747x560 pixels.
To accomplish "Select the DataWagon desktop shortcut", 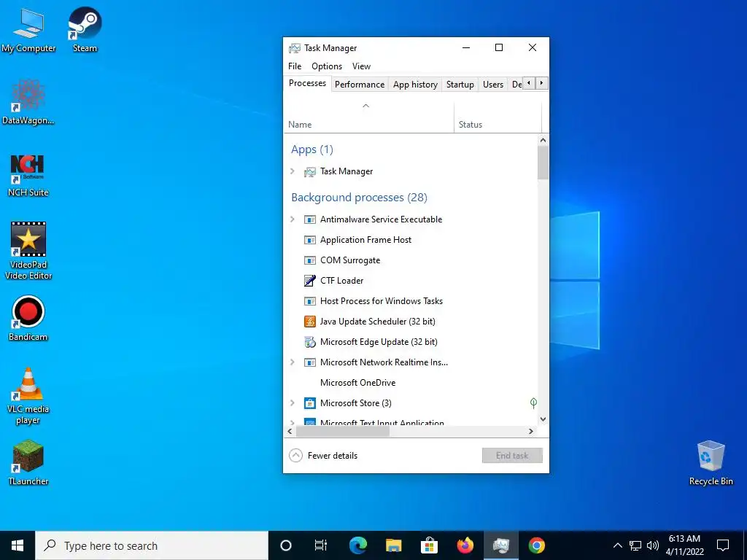I will pyautogui.click(x=28, y=102).
